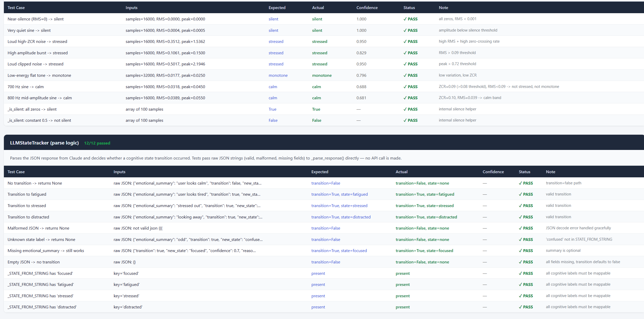Click the Status header in LLMStateTracker table

click(524, 172)
